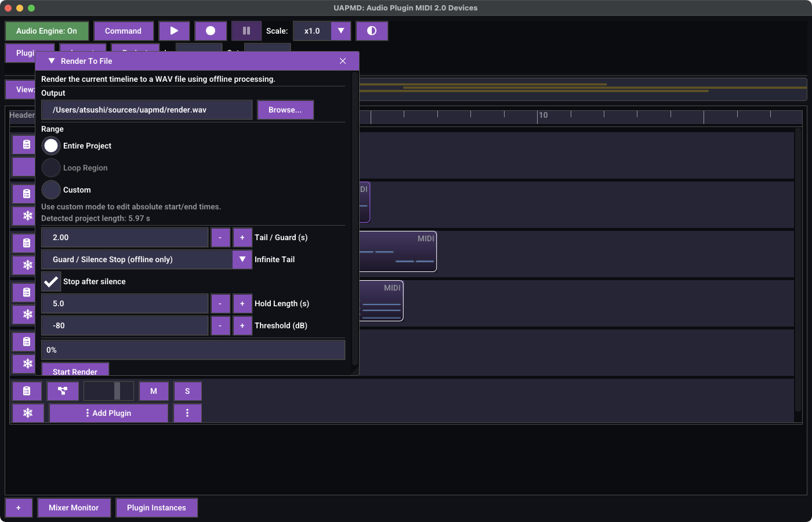Open the Command menu
The width and height of the screenshot is (812, 522).
click(124, 31)
